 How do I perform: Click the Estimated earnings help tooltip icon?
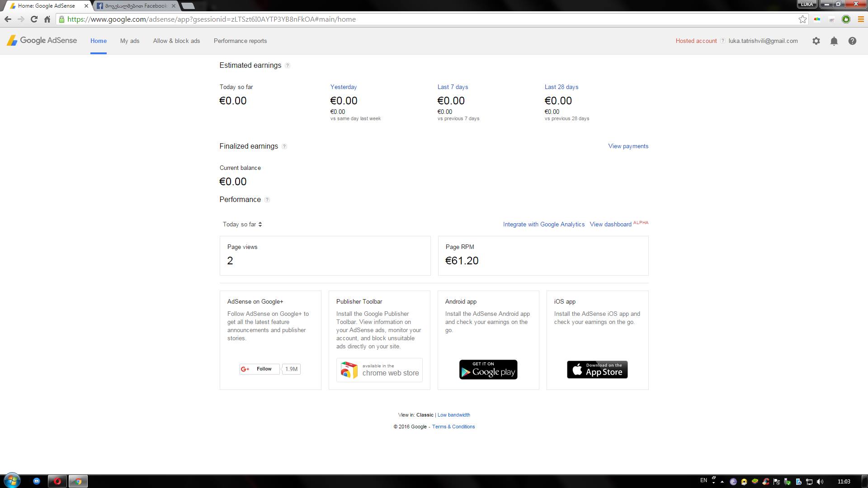coord(288,66)
